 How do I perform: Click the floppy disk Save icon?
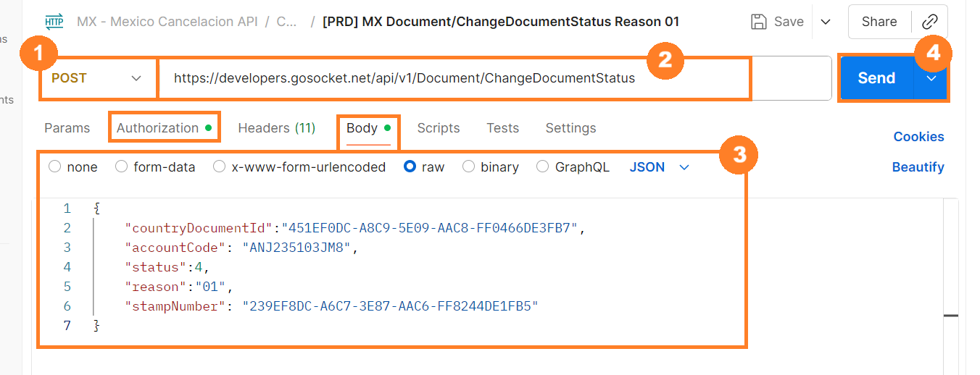(759, 21)
